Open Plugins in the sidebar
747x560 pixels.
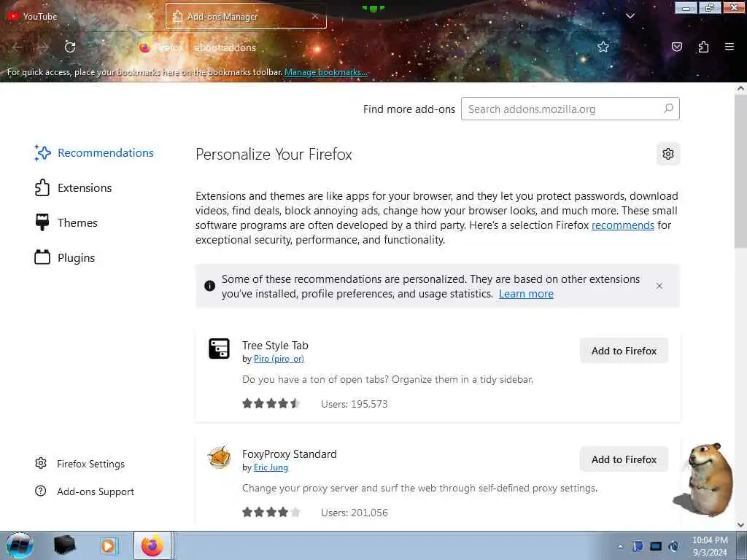65,257
